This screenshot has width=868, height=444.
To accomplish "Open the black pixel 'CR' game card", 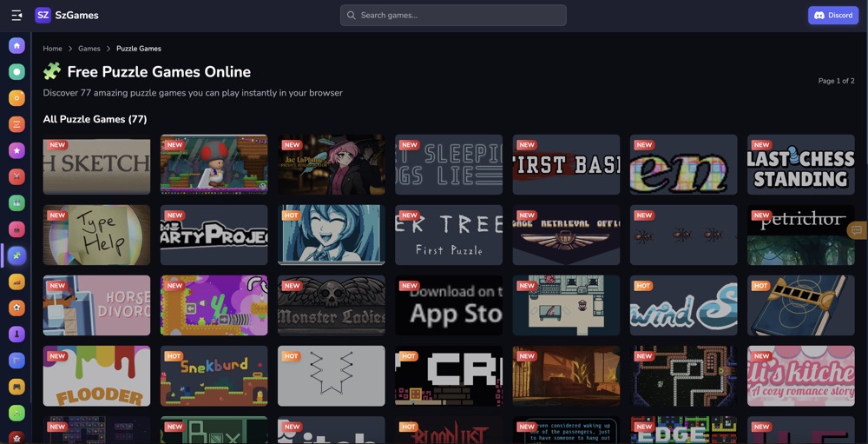I will pyautogui.click(x=449, y=376).
